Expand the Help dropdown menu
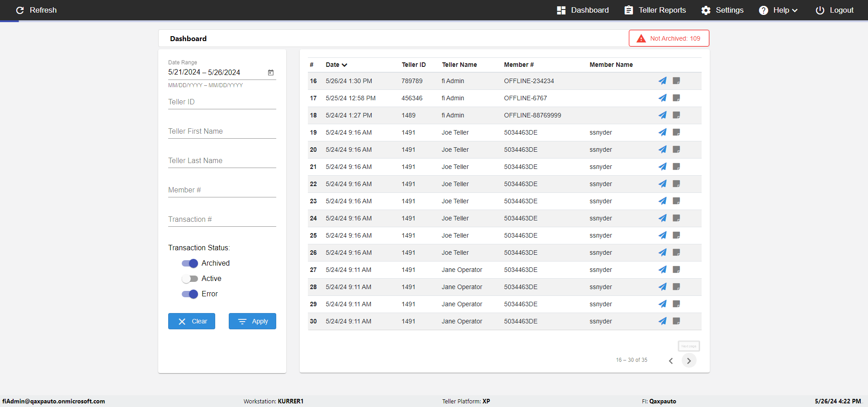 point(778,10)
